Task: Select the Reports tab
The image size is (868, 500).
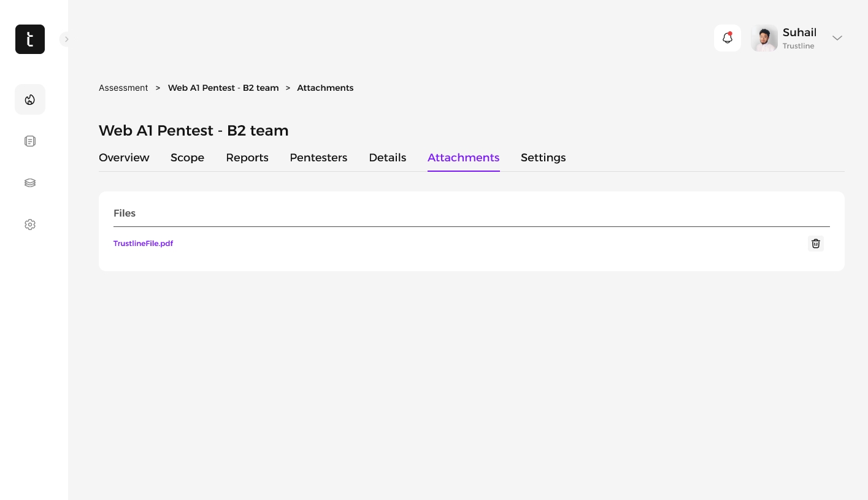Action: pyautogui.click(x=247, y=158)
